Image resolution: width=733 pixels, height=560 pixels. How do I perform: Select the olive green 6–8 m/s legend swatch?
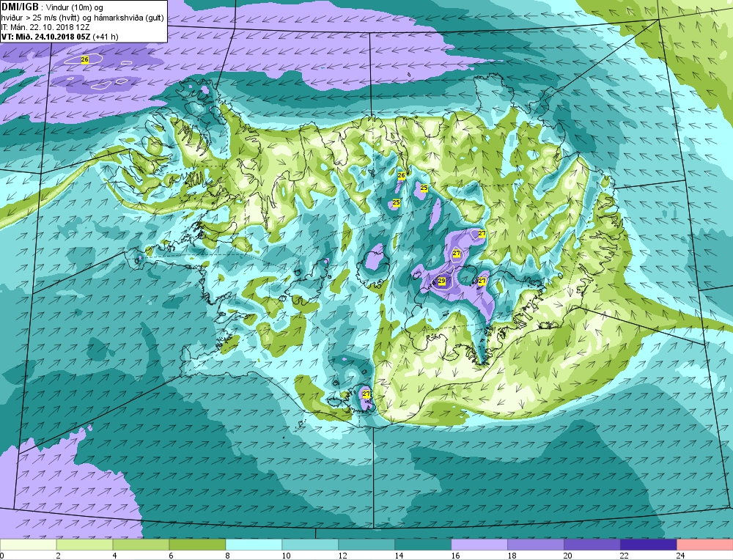(197, 545)
